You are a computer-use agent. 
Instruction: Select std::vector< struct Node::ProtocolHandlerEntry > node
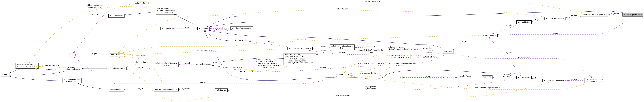tap(400, 48)
